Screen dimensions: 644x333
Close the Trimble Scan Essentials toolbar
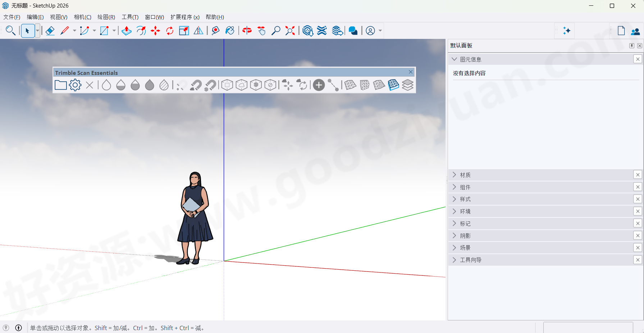[x=411, y=72]
